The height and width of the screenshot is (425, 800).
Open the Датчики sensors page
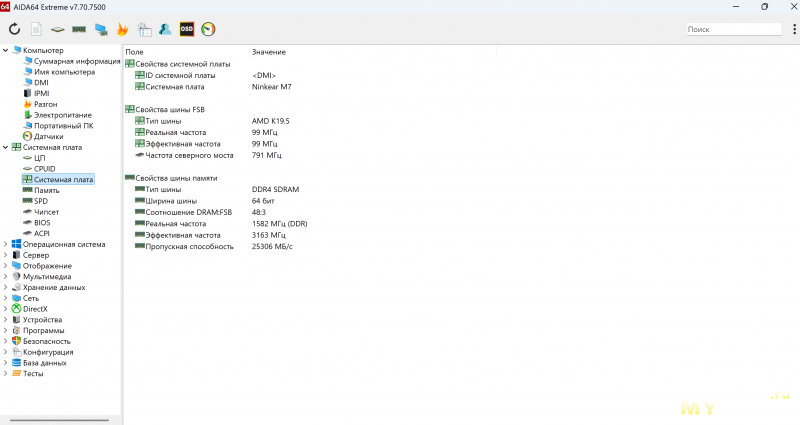point(48,136)
